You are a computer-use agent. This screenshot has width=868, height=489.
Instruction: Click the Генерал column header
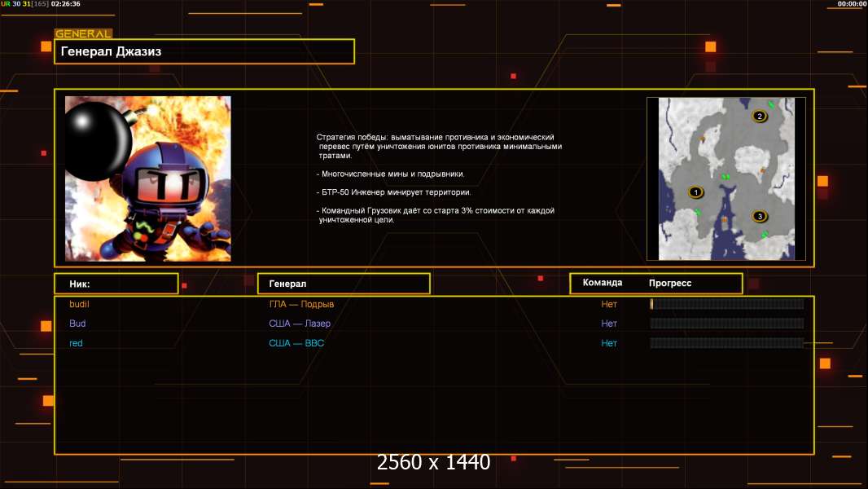pos(344,284)
